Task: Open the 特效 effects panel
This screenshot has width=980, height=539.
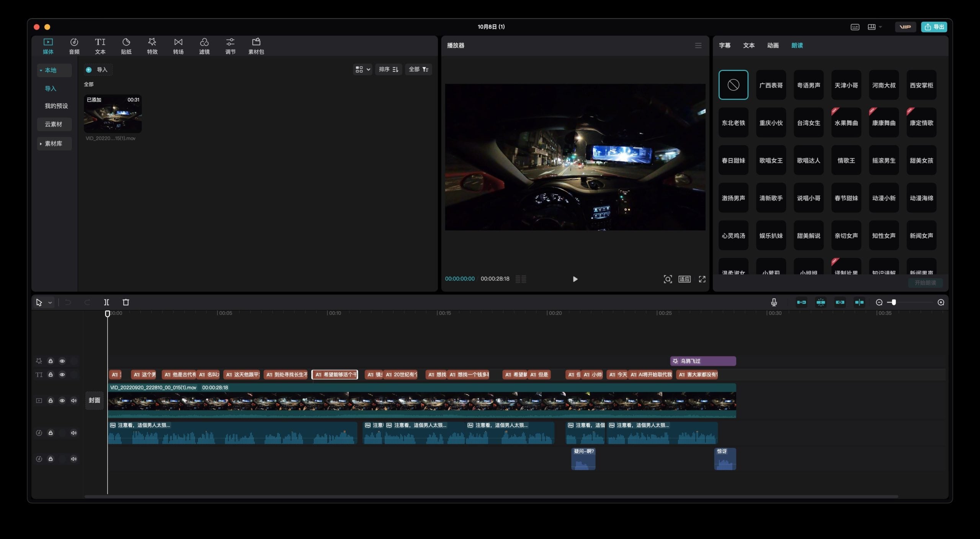Action: 152,46
